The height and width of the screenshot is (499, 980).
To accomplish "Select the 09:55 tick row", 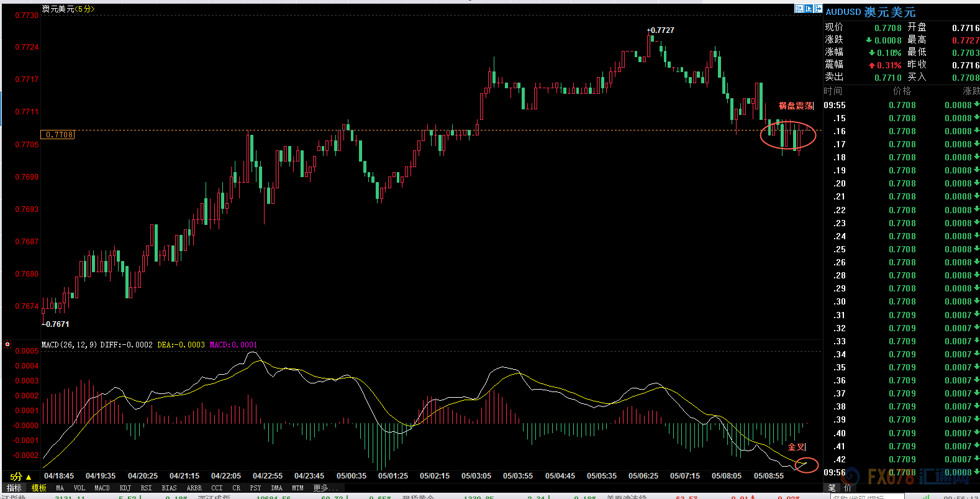I will 902,105.
